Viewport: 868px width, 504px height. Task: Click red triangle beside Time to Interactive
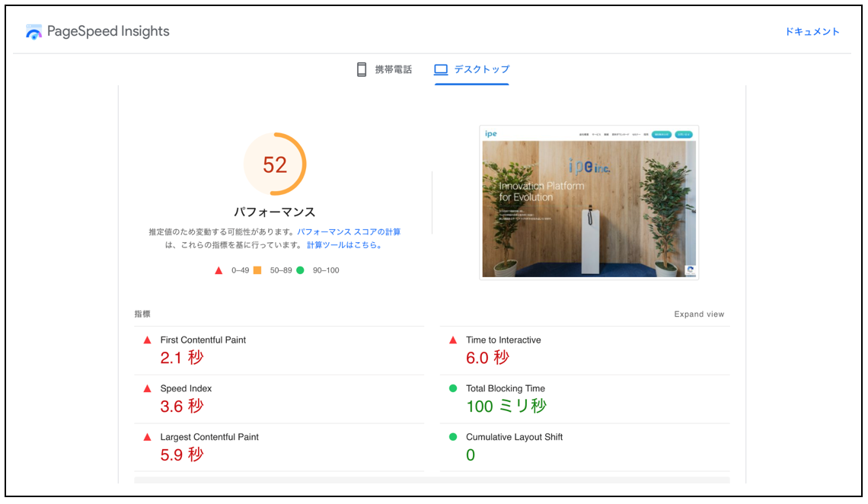[x=453, y=340]
